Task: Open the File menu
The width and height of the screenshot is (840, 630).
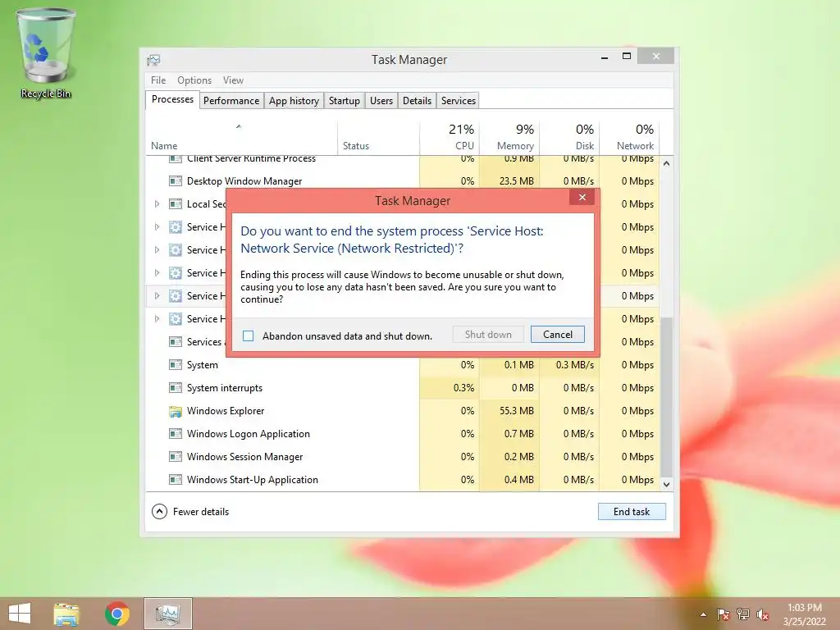Action: click(158, 80)
